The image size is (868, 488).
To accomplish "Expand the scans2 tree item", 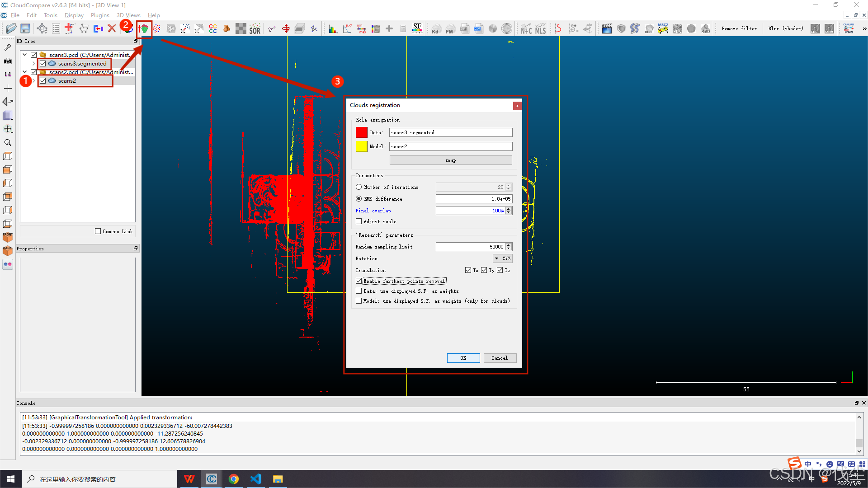I will point(33,81).
